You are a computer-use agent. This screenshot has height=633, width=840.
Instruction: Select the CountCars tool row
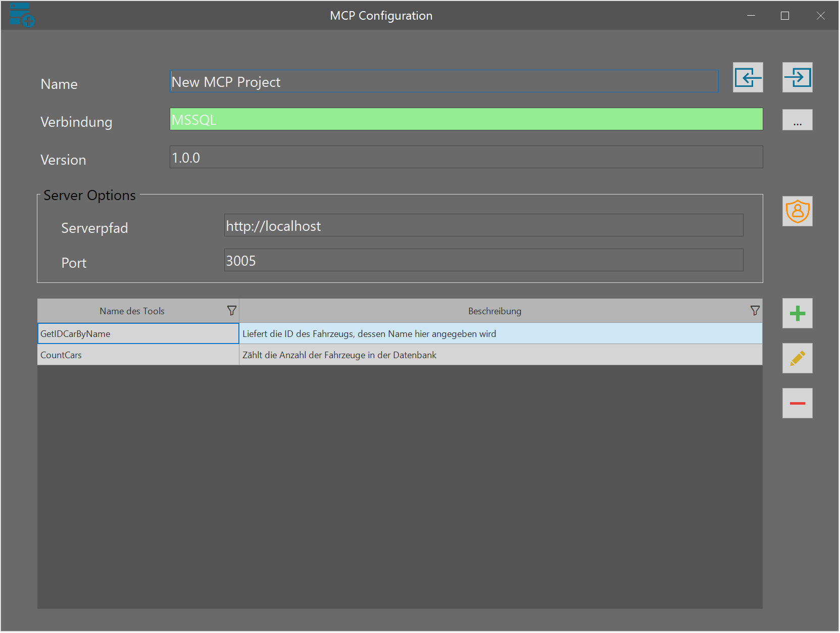tap(137, 355)
